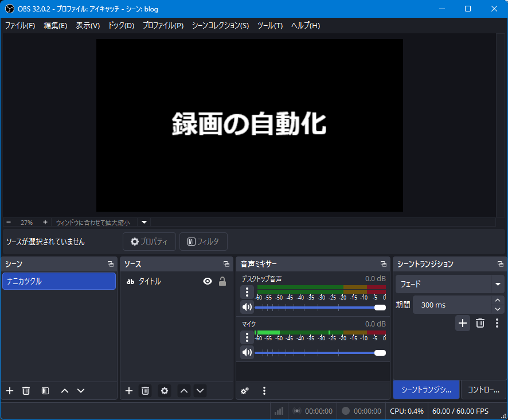Lock the タイトル source
The height and width of the screenshot is (420, 508).
pyautogui.click(x=222, y=281)
